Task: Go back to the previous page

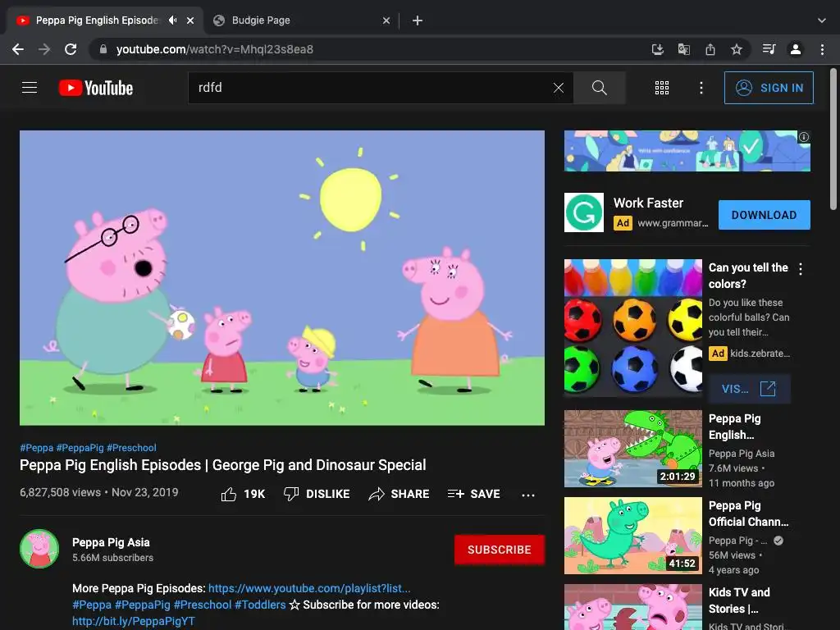Action: 18,49
